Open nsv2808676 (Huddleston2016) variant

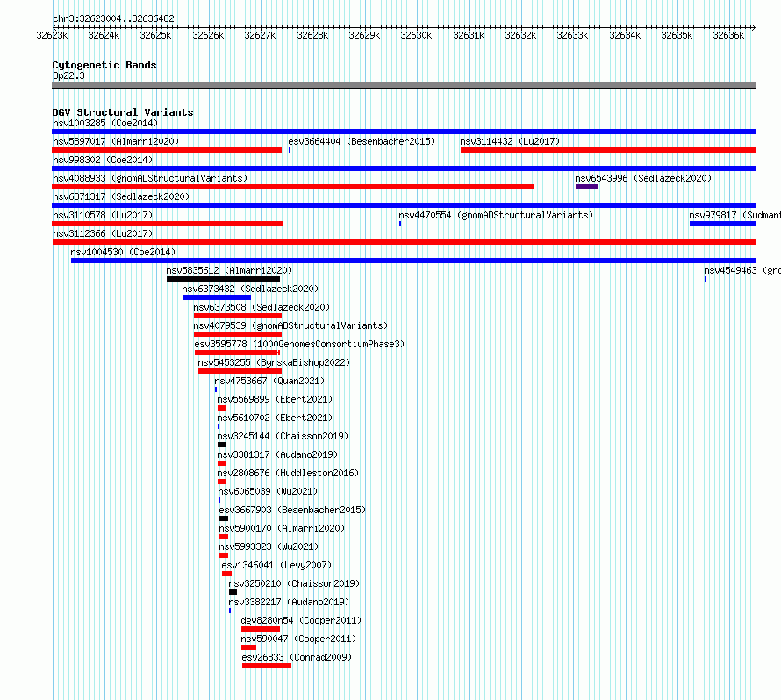[288, 473]
